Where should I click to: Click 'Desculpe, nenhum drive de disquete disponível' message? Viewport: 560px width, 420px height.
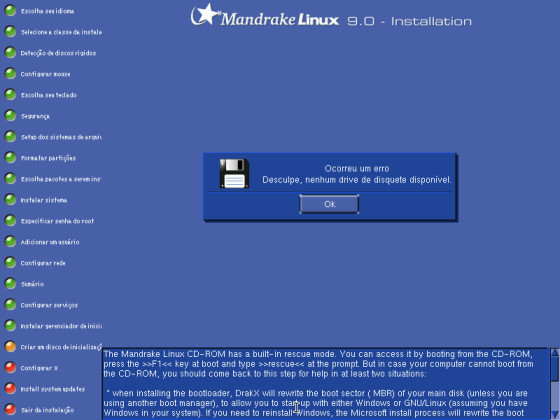[x=357, y=180]
